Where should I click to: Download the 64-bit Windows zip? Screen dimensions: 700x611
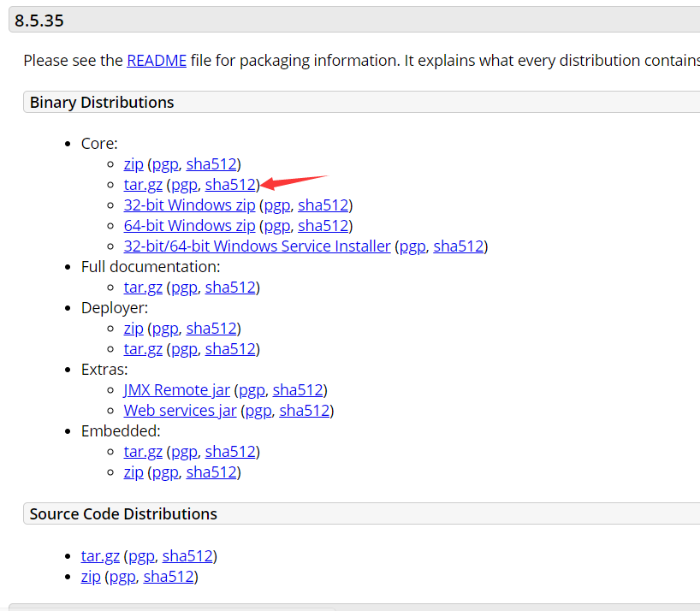coord(189,226)
